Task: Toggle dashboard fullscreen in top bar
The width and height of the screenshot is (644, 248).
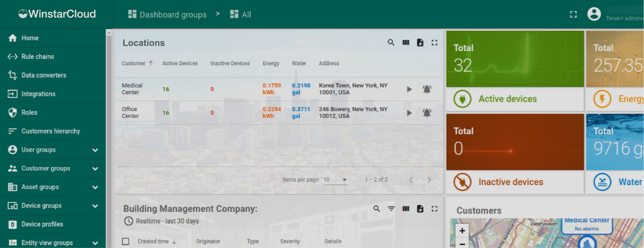Action: point(573,14)
